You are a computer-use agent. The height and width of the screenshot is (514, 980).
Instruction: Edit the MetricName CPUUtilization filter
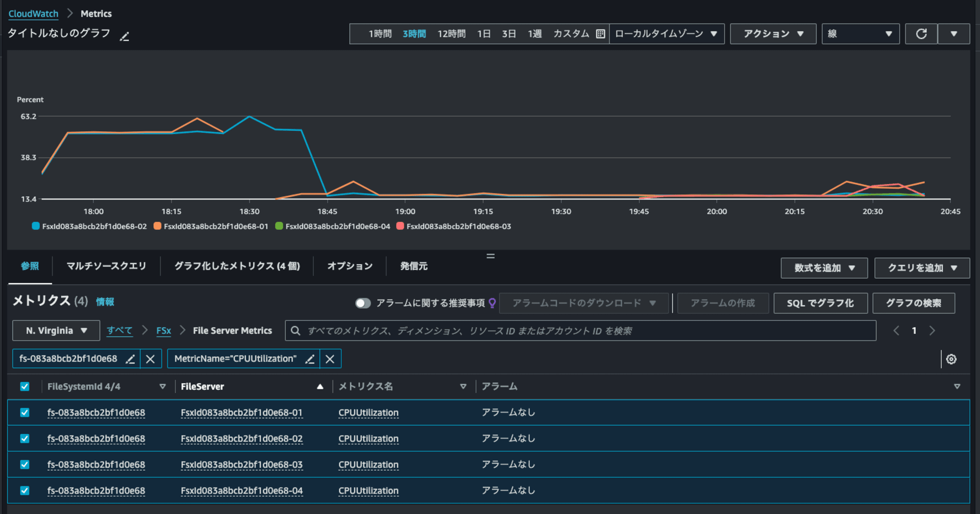coord(310,359)
